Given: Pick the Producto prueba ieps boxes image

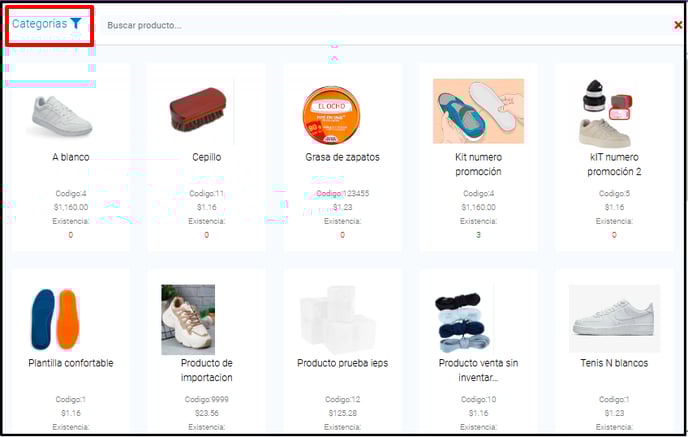Looking at the screenshot, I should (338, 319).
